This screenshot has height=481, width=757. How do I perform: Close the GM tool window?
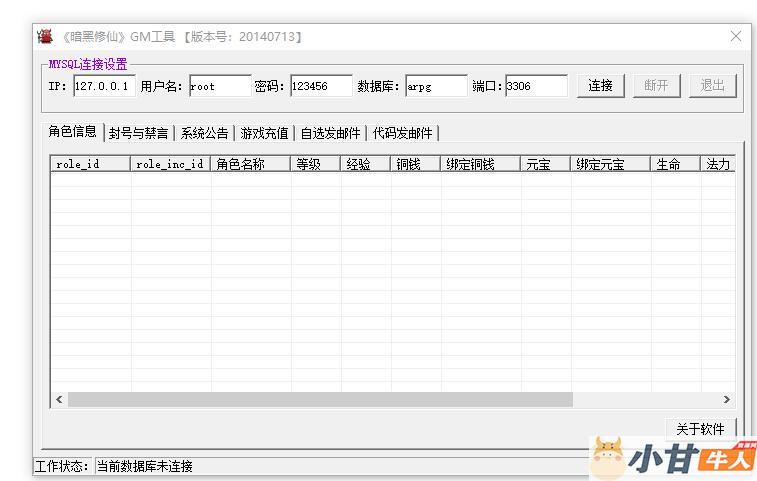736,36
